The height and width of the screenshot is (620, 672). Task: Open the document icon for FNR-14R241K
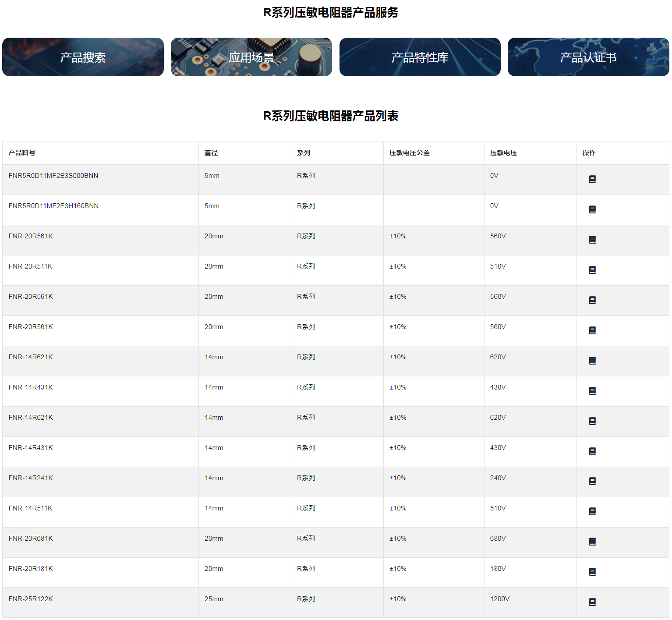pos(592,482)
